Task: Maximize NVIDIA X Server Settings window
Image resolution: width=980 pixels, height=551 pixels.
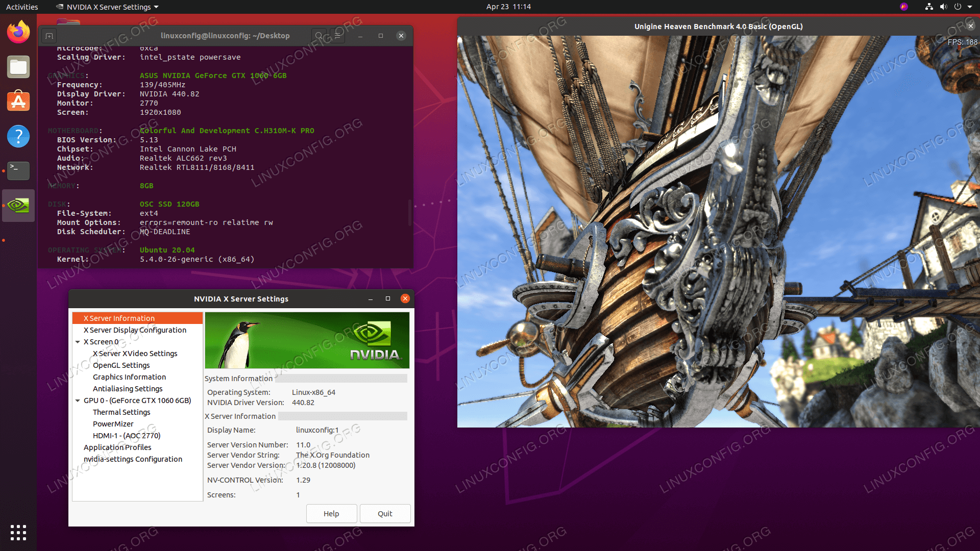Action: 388,298
